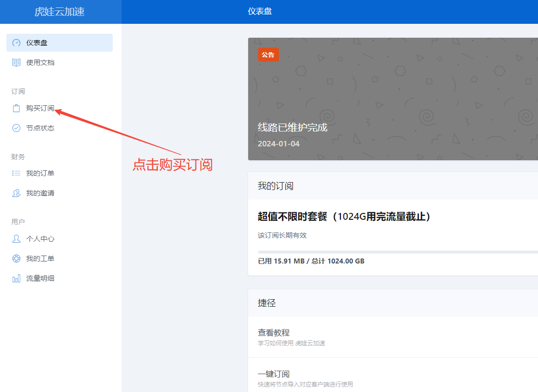This screenshot has height=392, width=538.
Task: Open 个人中心 from the sidebar
Action: pos(40,239)
